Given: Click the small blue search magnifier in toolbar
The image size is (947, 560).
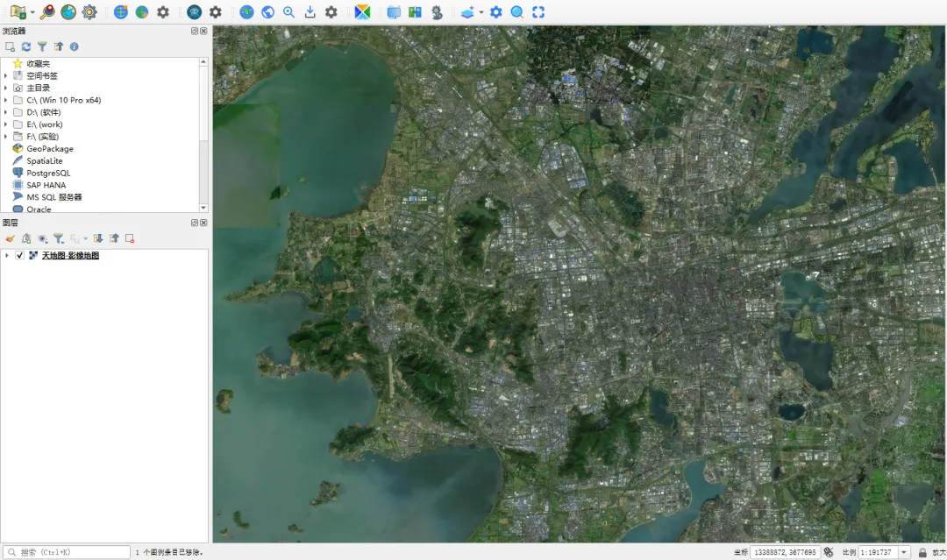Looking at the screenshot, I should (x=288, y=12).
